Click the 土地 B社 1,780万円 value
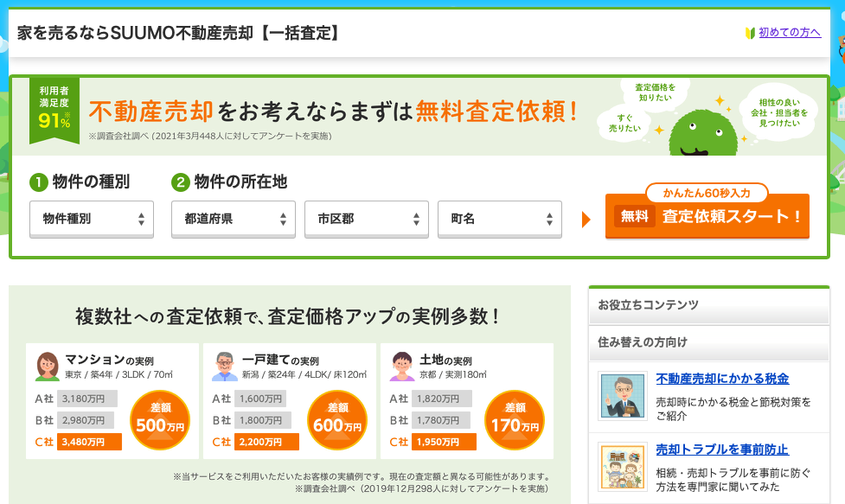The width and height of the screenshot is (845, 504). (441, 420)
